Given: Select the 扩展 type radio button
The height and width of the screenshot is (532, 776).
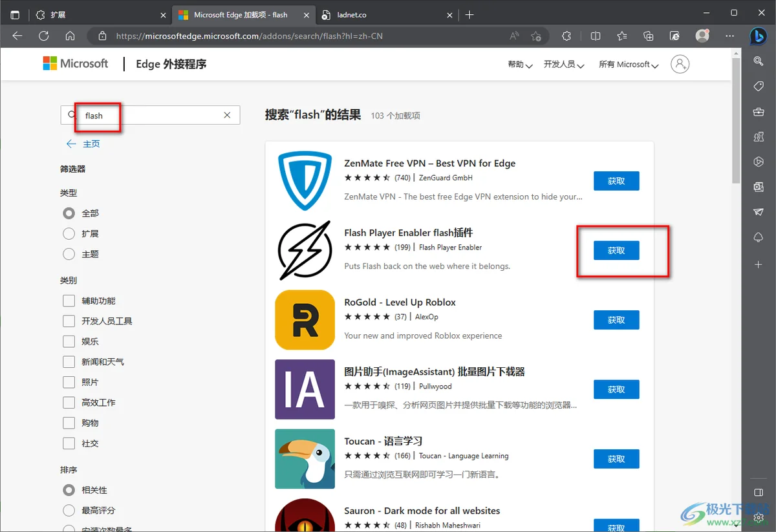Looking at the screenshot, I should [x=69, y=233].
